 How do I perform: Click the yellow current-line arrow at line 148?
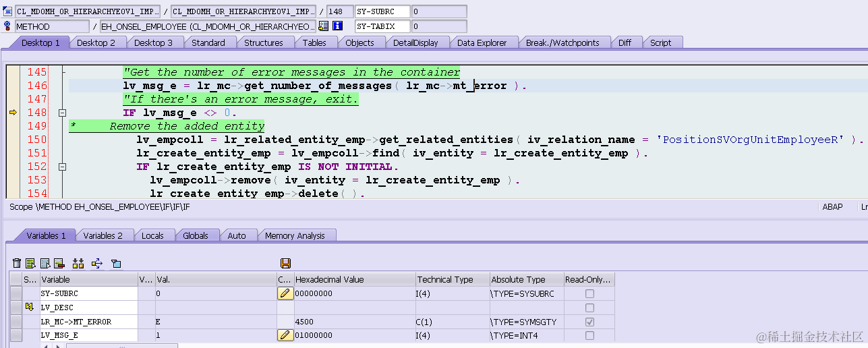12,113
